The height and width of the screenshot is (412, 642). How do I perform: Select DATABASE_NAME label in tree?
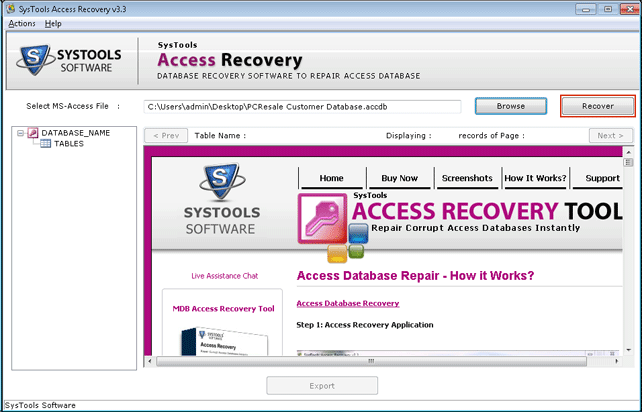click(76, 133)
